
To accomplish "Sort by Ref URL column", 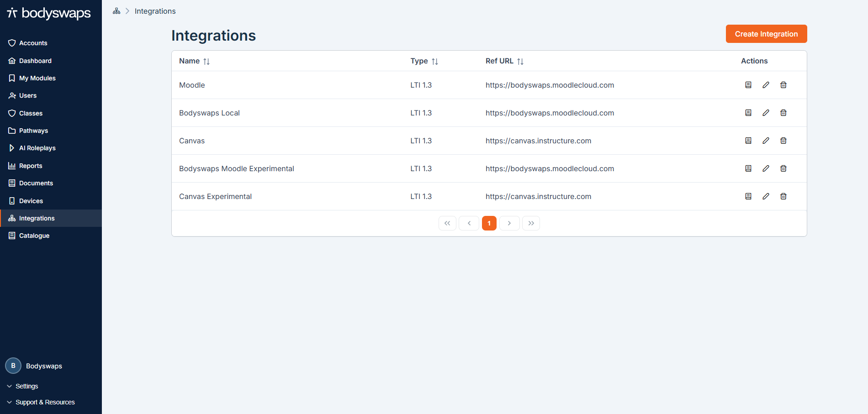I will pyautogui.click(x=520, y=61).
